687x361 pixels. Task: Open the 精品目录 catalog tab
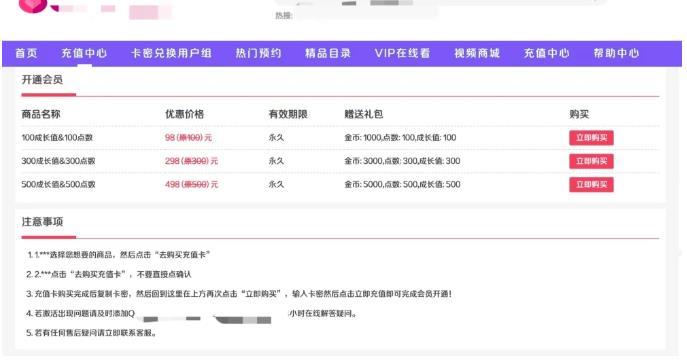click(328, 53)
